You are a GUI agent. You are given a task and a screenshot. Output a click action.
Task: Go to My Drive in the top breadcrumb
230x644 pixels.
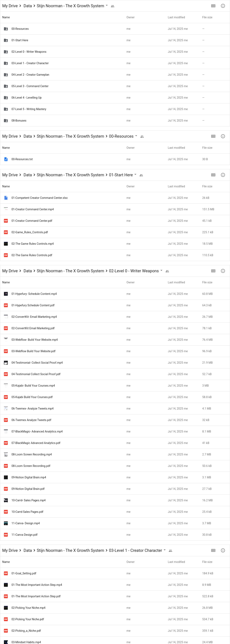click(x=10, y=6)
